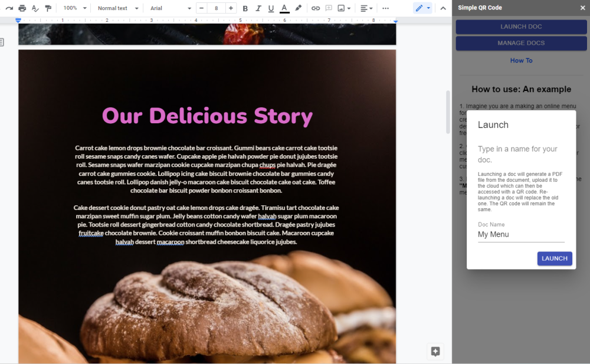Increase font size with plus button

[x=231, y=8]
